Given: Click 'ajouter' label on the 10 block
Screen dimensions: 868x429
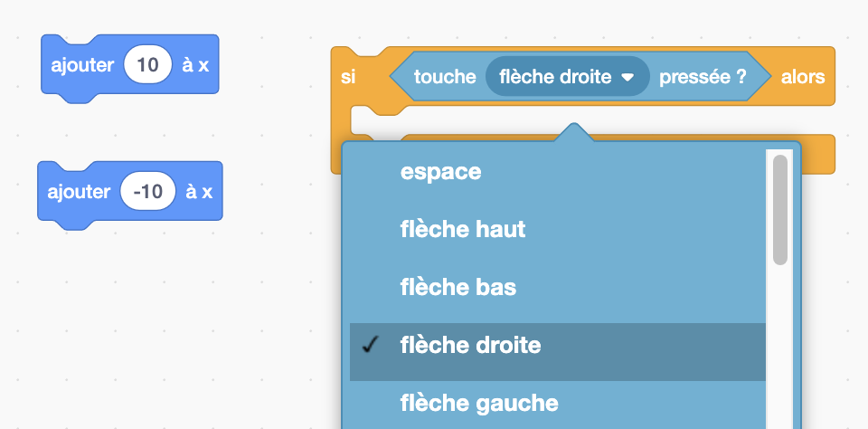Looking at the screenshot, I should [82, 66].
